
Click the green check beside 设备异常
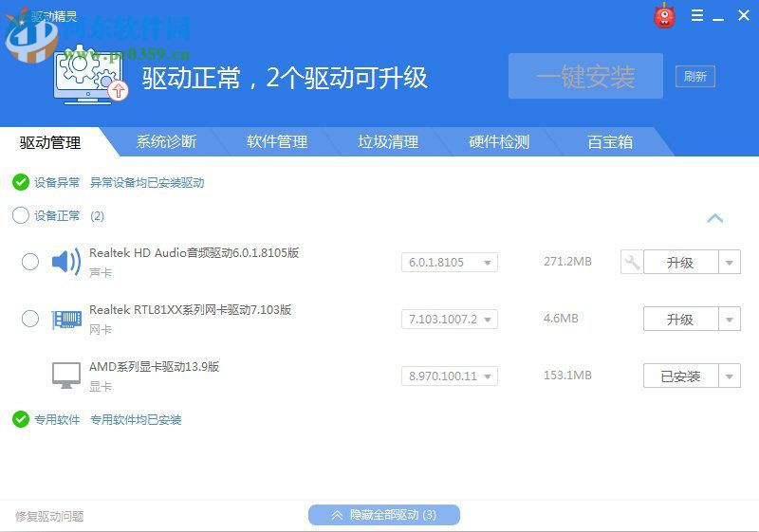pyautogui.click(x=21, y=182)
